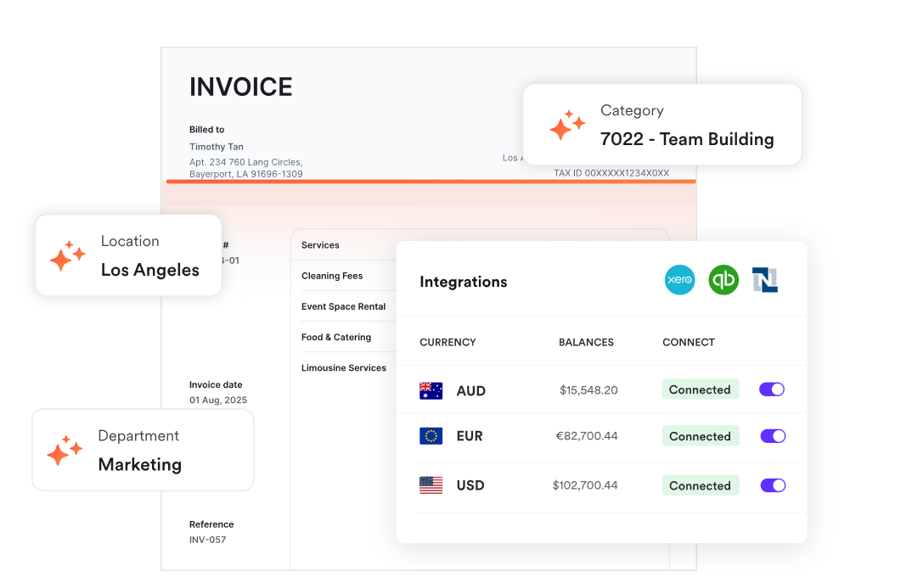Image resolution: width=912 pixels, height=588 pixels.
Task: Click the TAX ID 00XXXXX1234X0XX text
Action: [611, 173]
